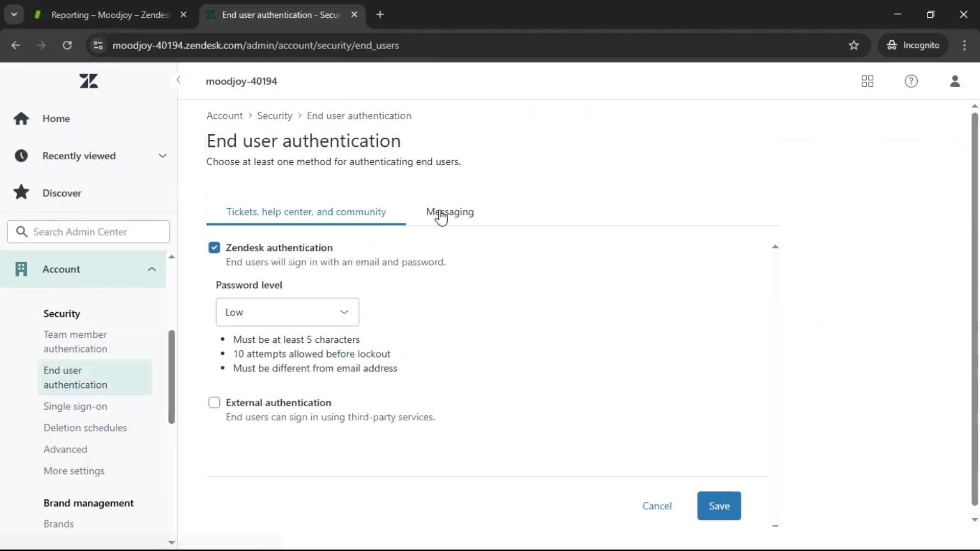980x551 pixels.
Task: Open More settings in sidebar
Action: 74,470
